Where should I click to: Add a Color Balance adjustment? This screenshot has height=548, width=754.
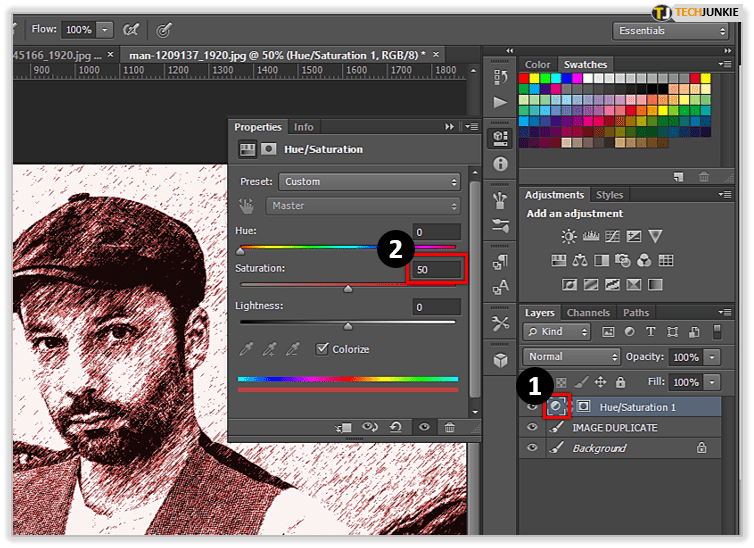[581, 261]
